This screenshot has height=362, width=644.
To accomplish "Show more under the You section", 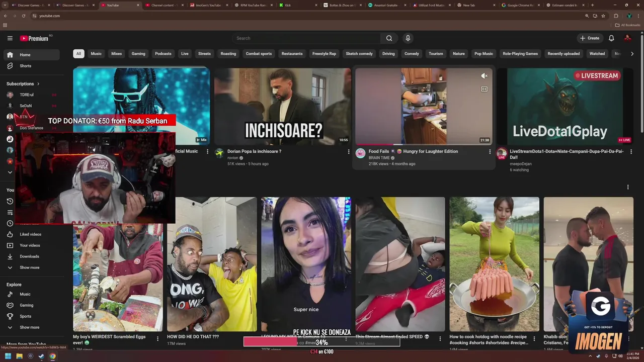I will click(30, 267).
